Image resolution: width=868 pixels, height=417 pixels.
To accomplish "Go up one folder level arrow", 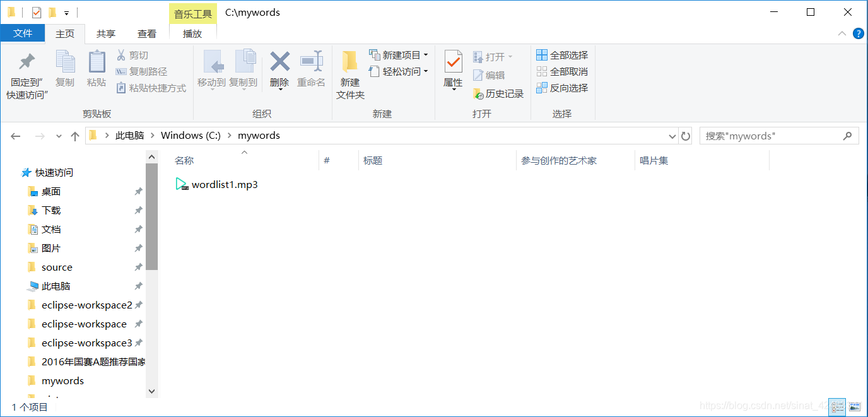I will coord(75,136).
